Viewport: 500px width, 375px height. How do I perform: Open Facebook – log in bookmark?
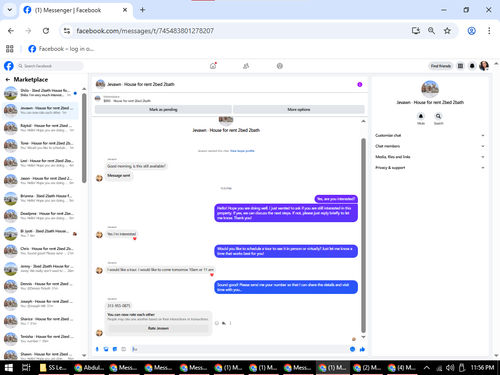click(61, 49)
